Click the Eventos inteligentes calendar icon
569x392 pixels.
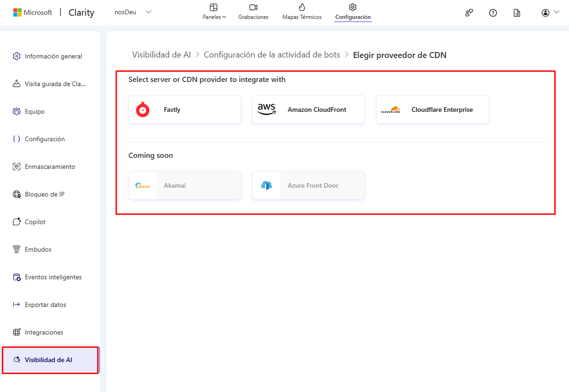click(x=17, y=277)
